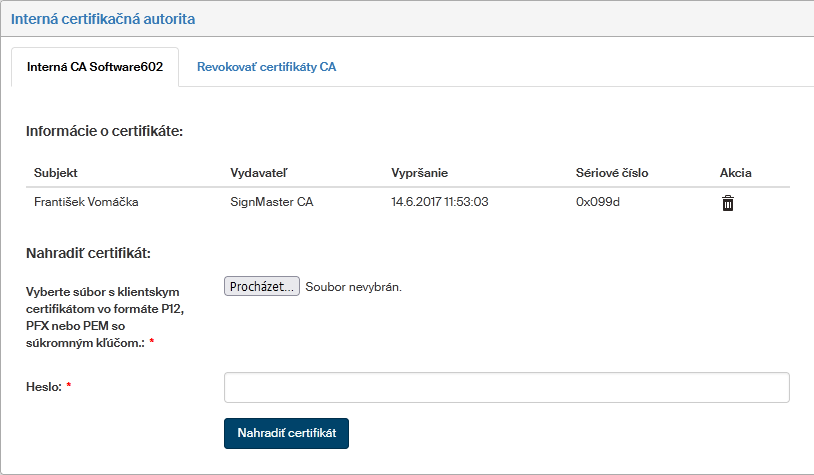Click the serial number 0x099d
Screen dimensions: 814x475
pos(598,202)
